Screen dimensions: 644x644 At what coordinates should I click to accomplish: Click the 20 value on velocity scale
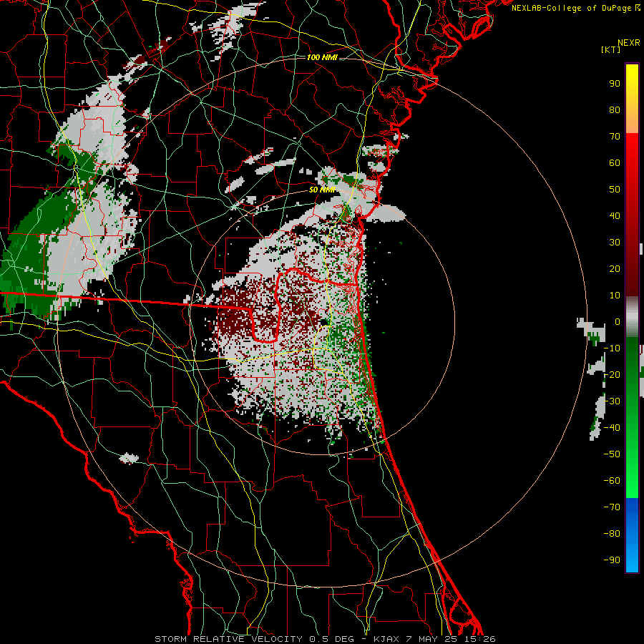(615, 269)
